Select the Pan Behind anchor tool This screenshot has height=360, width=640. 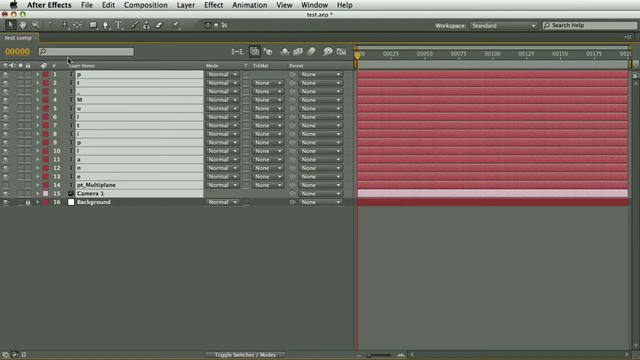point(77,25)
